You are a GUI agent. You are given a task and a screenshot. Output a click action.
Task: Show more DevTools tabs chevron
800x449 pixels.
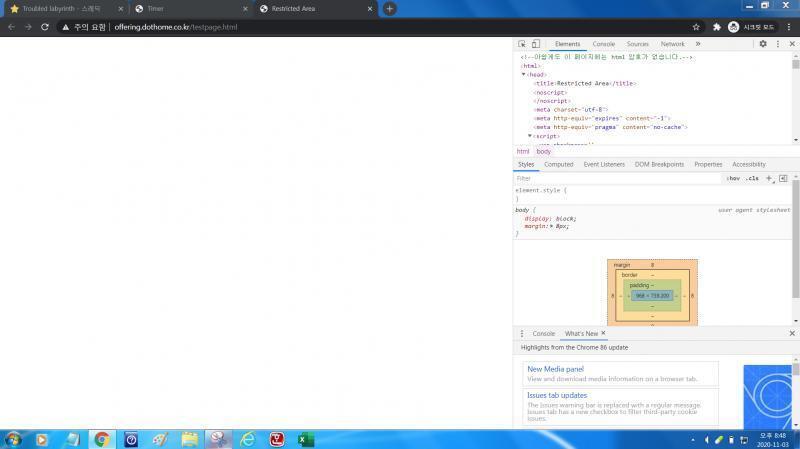click(698, 44)
